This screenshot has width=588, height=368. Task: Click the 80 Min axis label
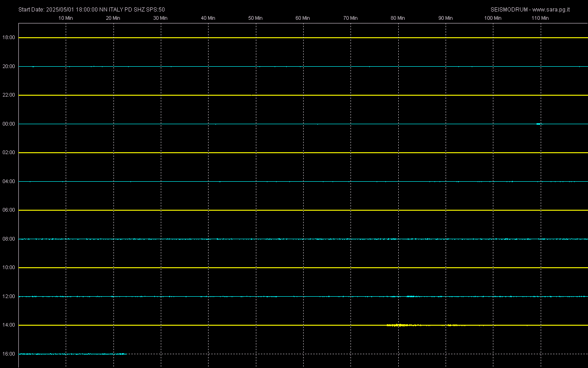[x=398, y=18]
